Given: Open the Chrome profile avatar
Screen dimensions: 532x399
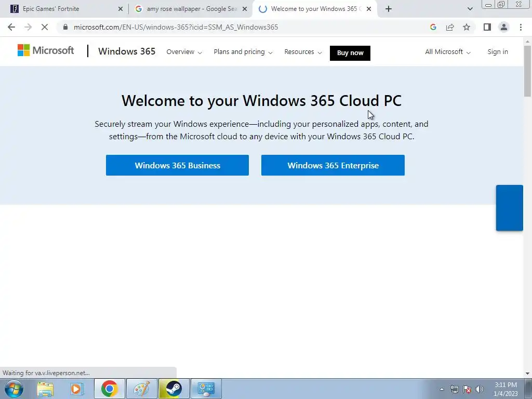Looking at the screenshot, I should pos(504,27).
